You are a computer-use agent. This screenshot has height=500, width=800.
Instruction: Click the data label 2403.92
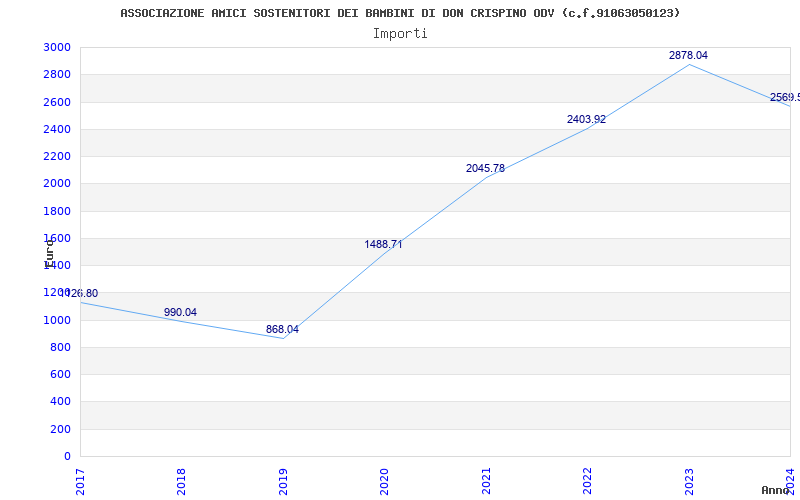coord(586,119)
